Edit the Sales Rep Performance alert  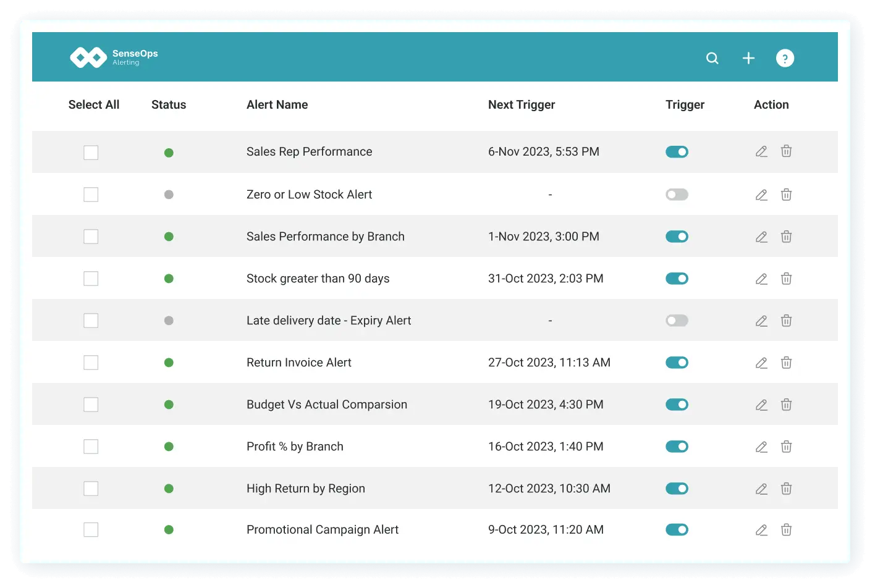coord(761,152)
